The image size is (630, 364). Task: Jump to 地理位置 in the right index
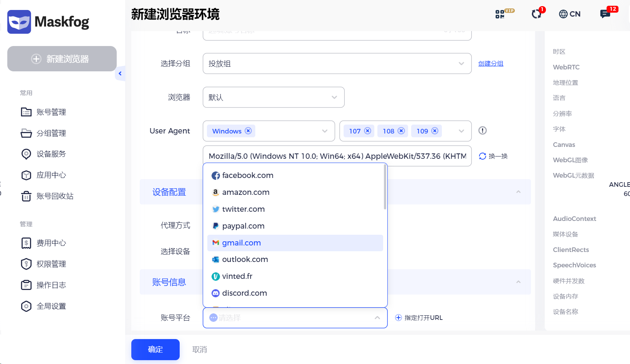(x=566, y=82)
